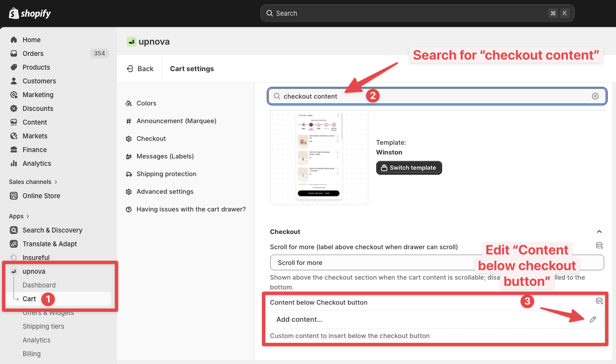Click the pencil icon to edit content

tap(593, 319)
